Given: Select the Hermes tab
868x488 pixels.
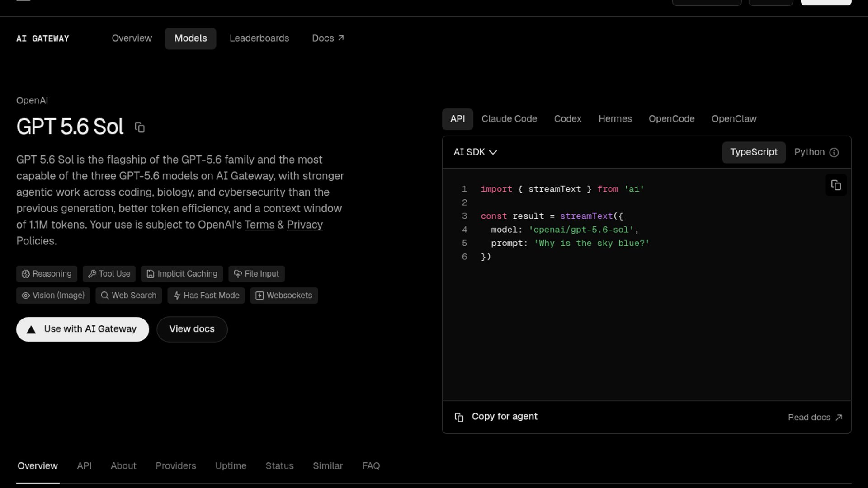Looking at the screenshot, I should click(615, 119).
